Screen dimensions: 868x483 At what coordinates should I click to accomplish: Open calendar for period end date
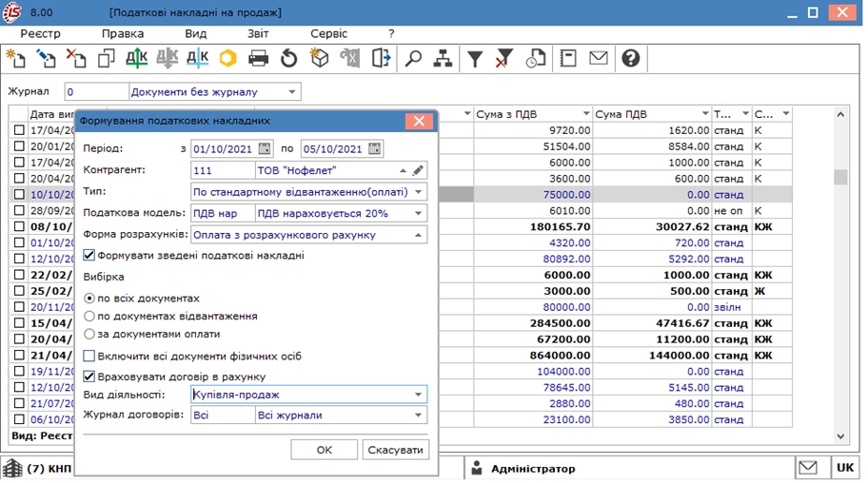click(375, 149)
